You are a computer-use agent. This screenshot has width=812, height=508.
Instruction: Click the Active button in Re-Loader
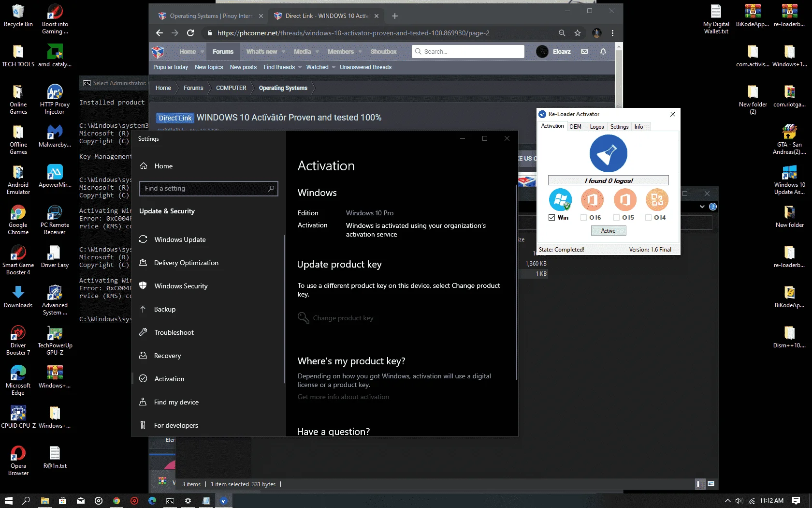point(608,231)
